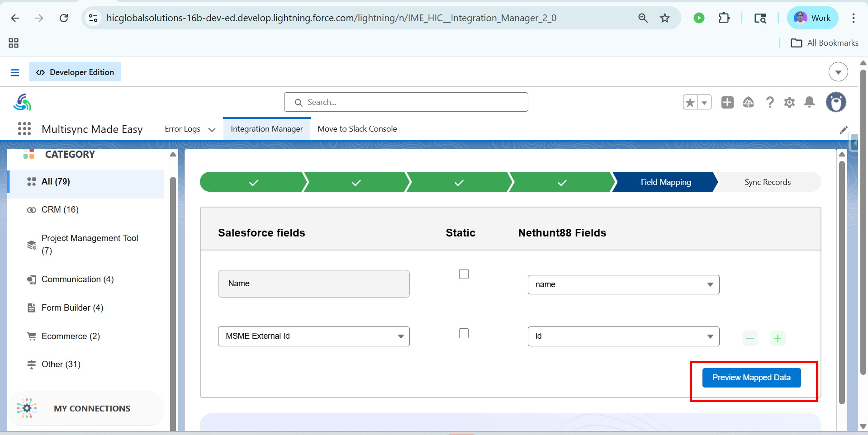Select the CRM (16) category
The height and width of the screenshot is (435, 868).
point(60,210)
